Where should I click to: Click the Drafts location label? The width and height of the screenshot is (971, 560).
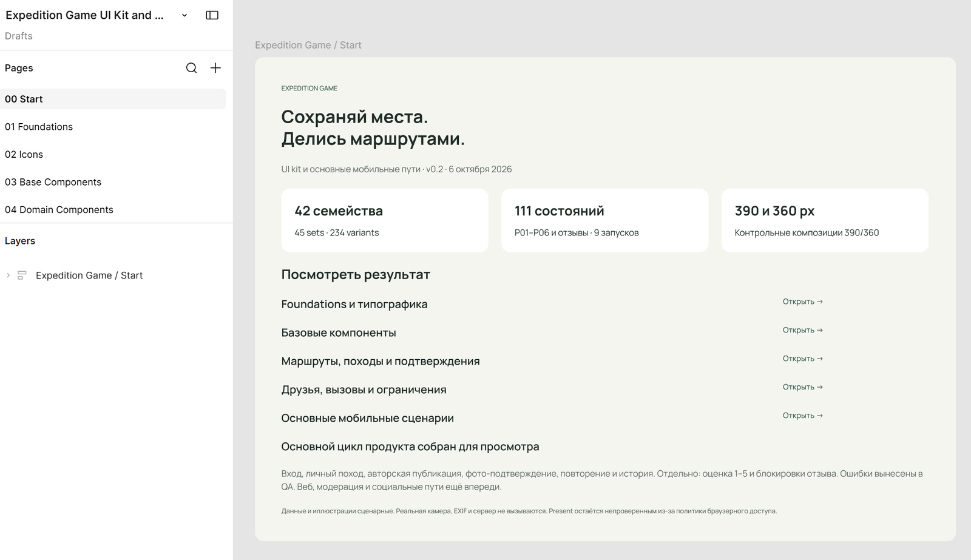pyautogui.click(x=19, y=36)
